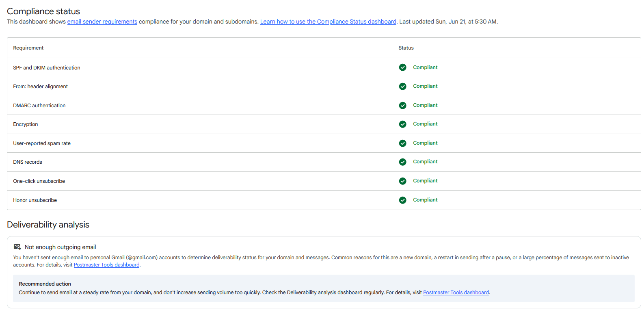Open the email sender requirements link
The height and width of the screenshot is (310, 644).
pyautogui.click(x=102, y=22)
